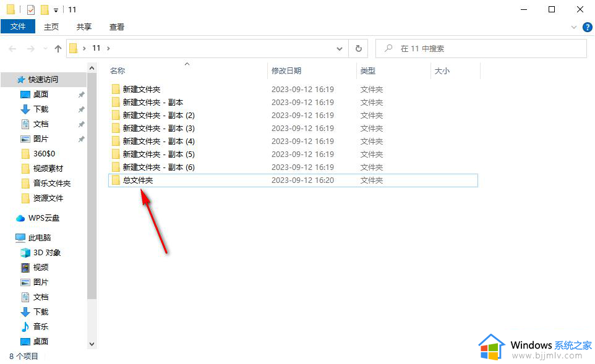Click the Properties quick access icon
This screenshot has width=595, height=364.
click(31, 9)
